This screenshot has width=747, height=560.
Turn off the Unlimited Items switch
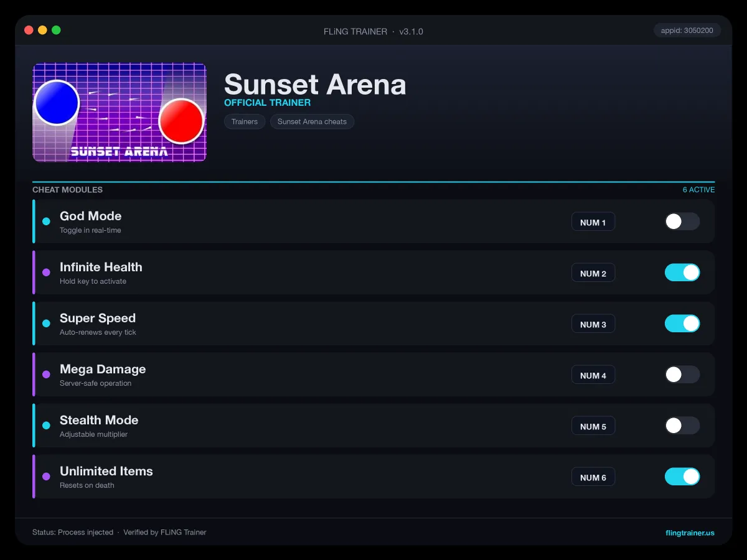tap(682, 477)
